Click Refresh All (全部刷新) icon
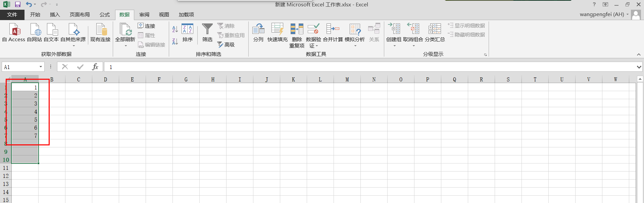The width and height of the screenshot is (644, 203). [x=125, y=30]
